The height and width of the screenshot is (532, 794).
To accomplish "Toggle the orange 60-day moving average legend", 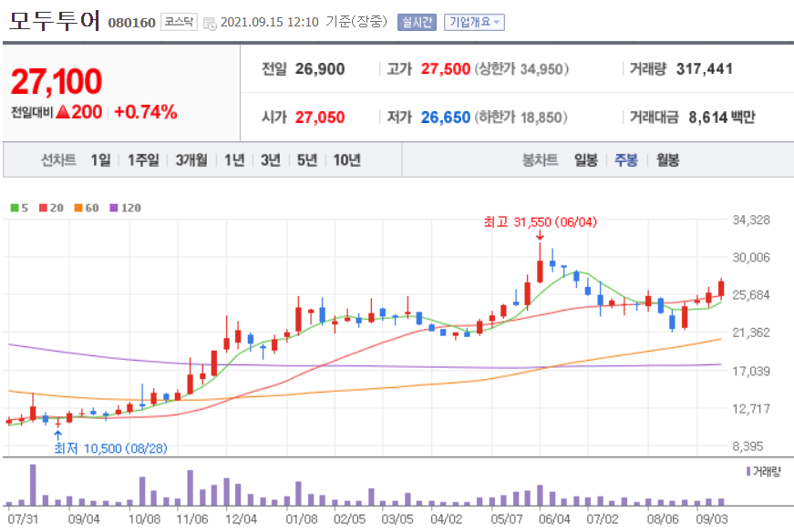I will (x=84, y=209).
